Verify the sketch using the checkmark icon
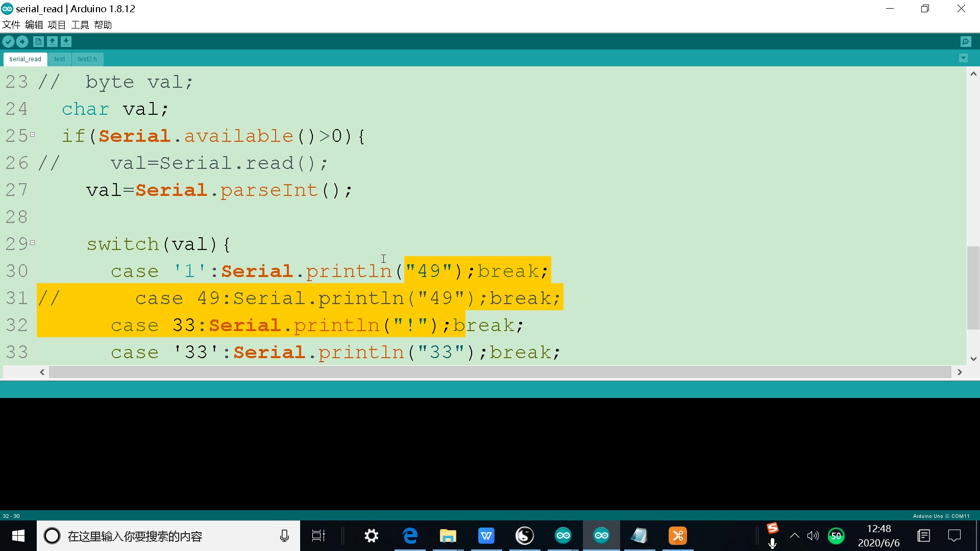This screenshot has width=980, height=551. [8, 41]
